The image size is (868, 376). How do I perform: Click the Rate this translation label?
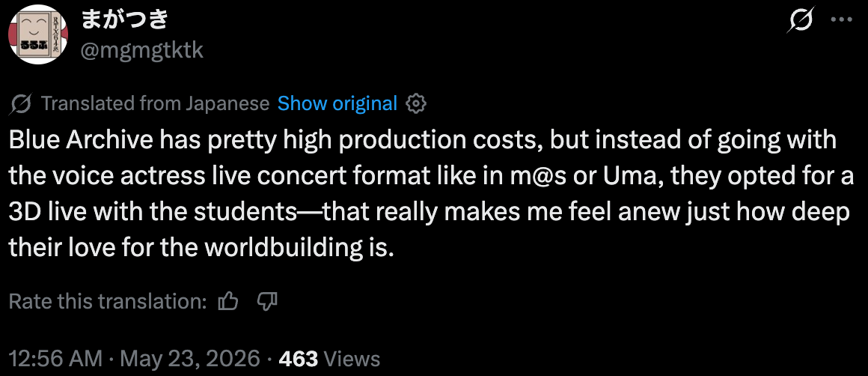(x=109, y=301)
